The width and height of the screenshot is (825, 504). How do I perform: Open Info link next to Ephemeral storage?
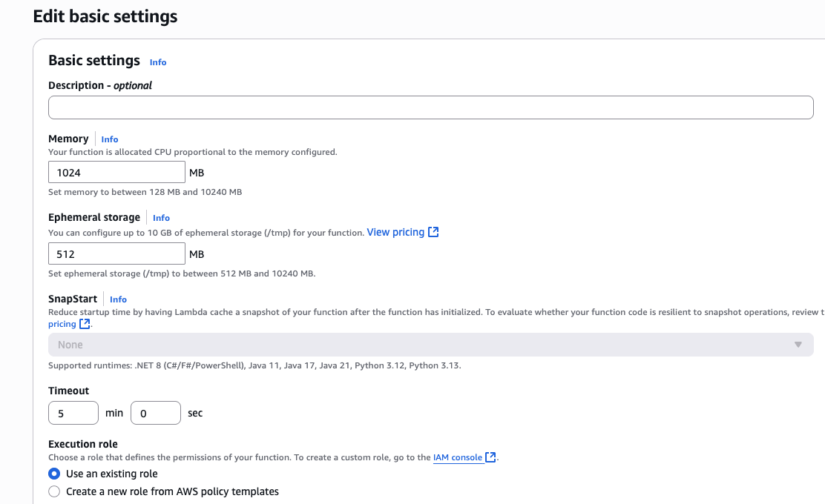coord(161,218)
